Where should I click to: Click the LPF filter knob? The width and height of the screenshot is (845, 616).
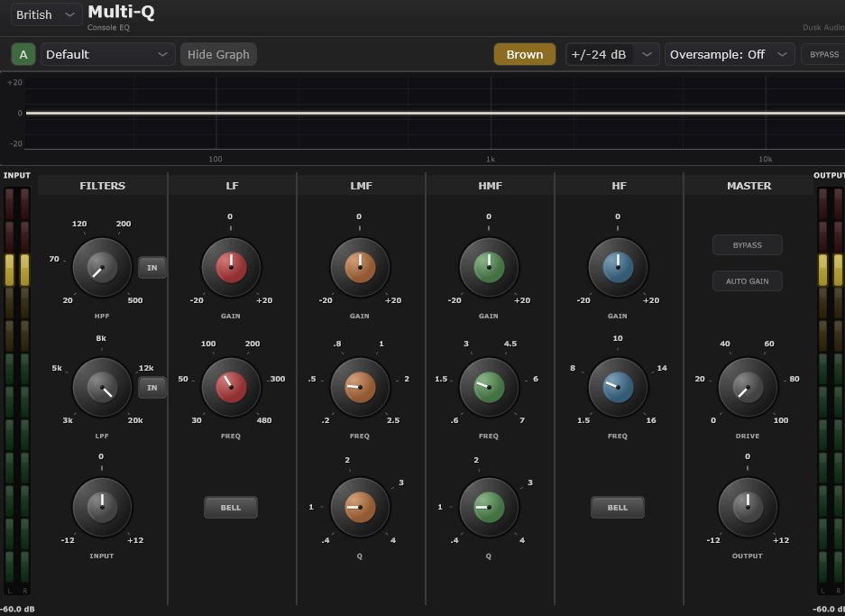tap(102, 388)
